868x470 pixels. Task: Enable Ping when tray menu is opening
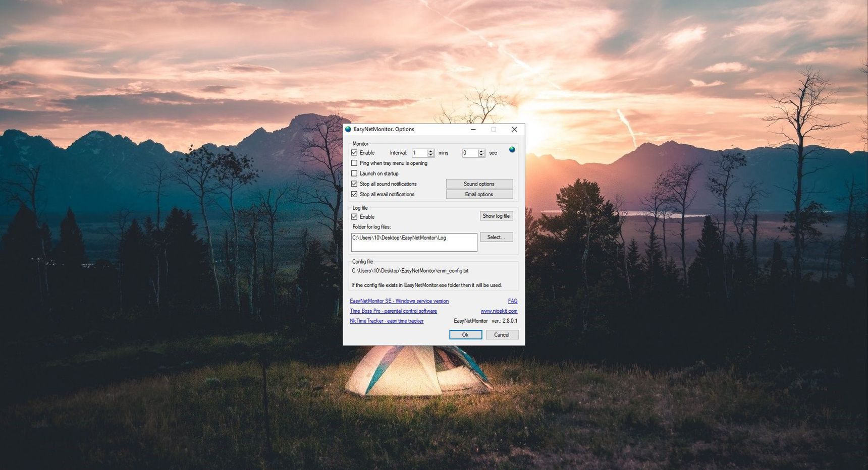click(354, 163)
